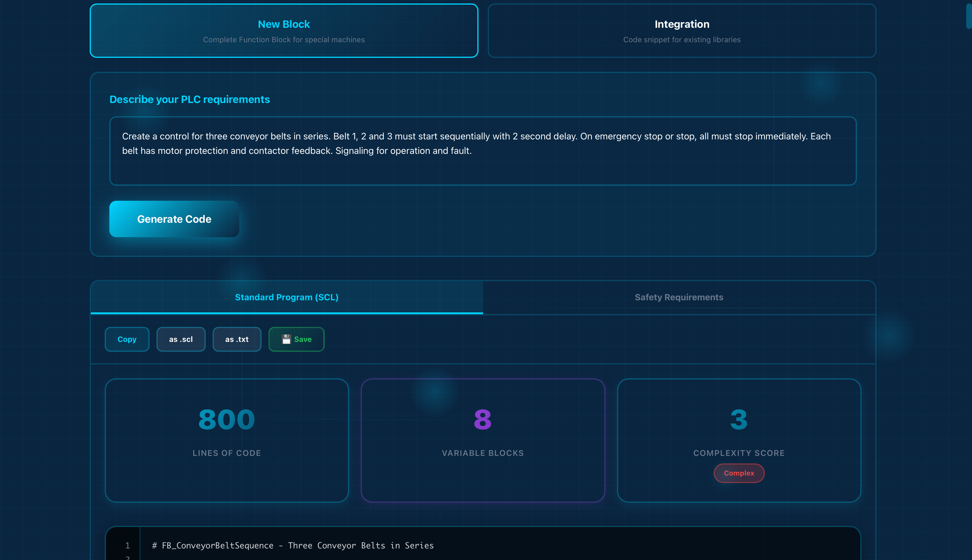Switch to the Standard Program (SCL) tab

[x=287, y=297]
